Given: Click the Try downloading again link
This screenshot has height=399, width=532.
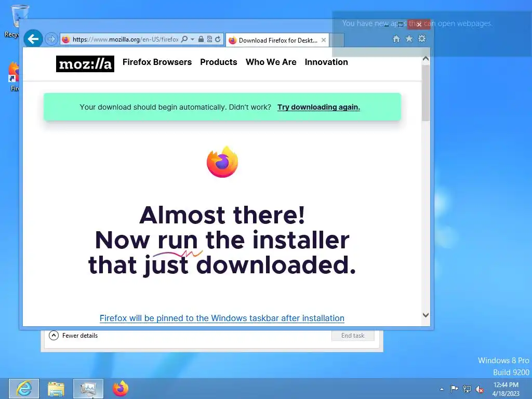Looking at the screenshot, I should pyautogui.click(x=318, y=107).
